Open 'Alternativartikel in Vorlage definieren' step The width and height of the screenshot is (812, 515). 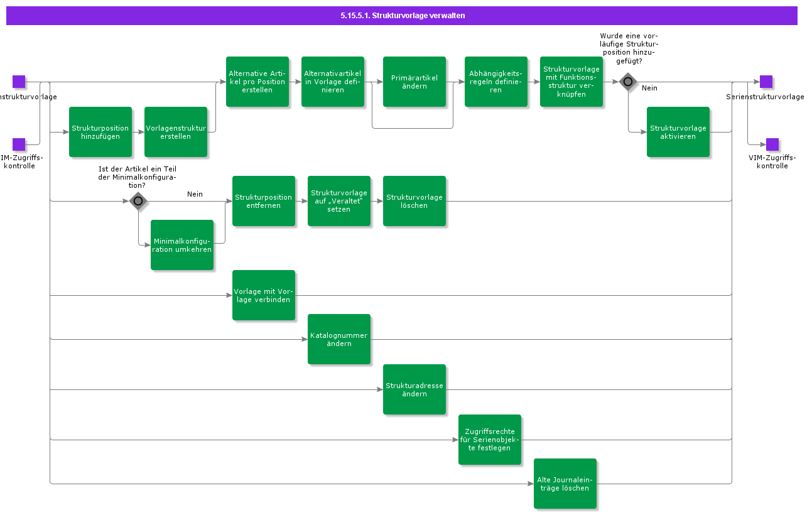coord(333,82)
